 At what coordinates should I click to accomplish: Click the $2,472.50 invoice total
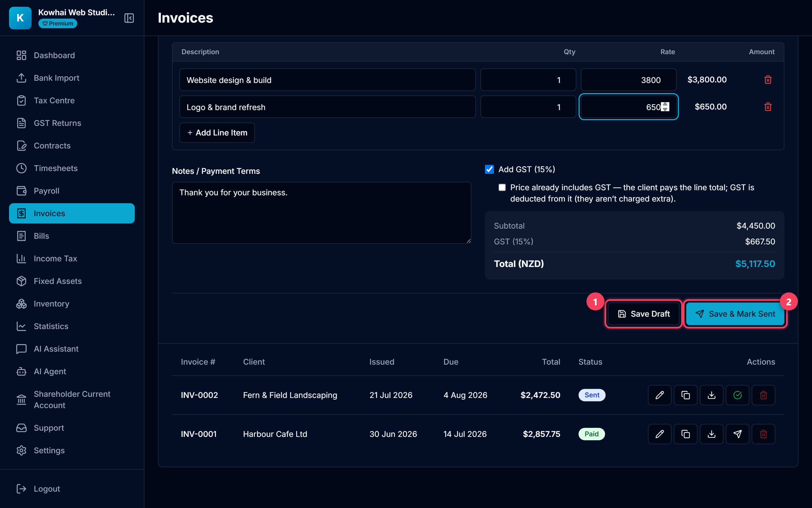[540, 395]
